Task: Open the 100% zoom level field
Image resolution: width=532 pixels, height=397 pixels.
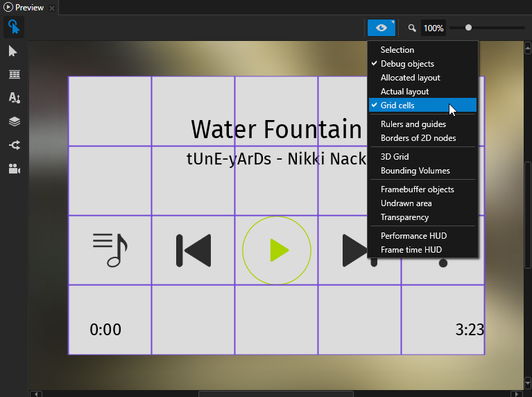Action: [x=434, y=28]
